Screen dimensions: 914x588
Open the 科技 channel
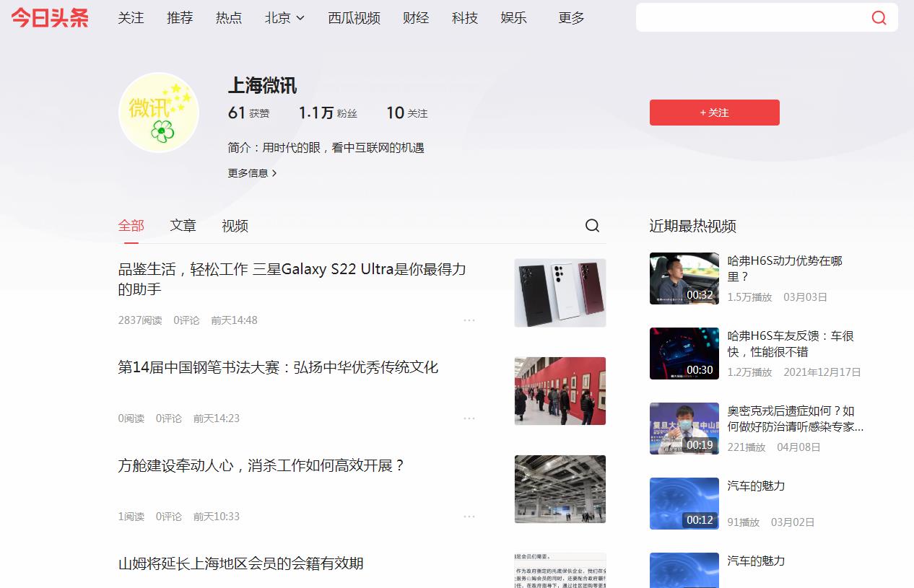point(465,18)
